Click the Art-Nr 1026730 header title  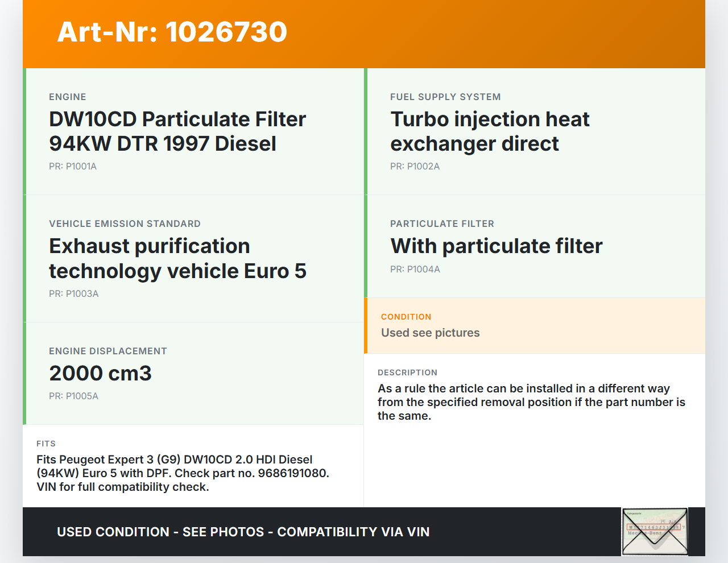point(172,32)
